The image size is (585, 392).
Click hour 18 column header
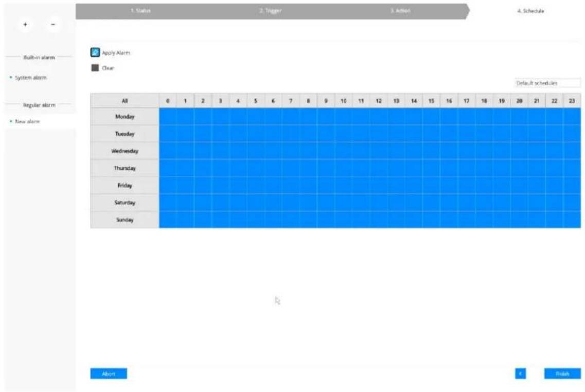[484, 101]
